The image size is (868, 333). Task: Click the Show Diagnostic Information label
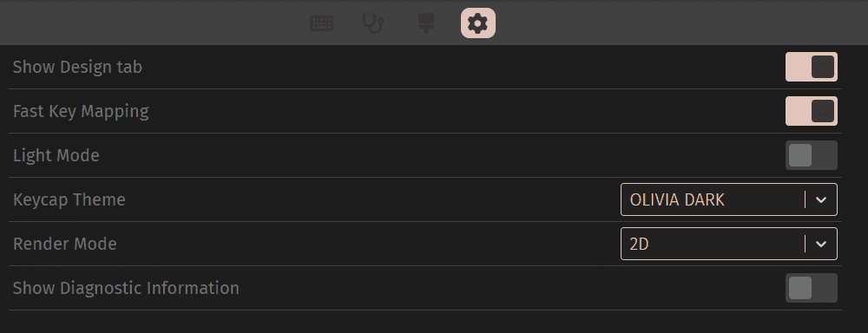click(x=126, y=288)
